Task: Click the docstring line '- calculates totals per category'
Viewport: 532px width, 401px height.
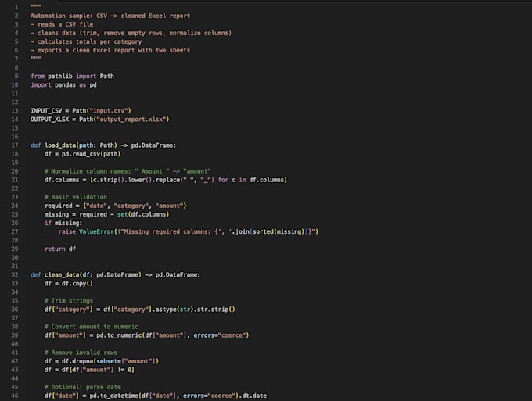Action: click(x=86, y=41)
